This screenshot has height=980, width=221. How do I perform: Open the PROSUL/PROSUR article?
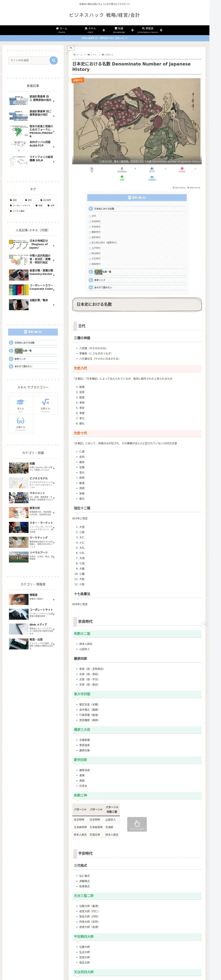click(33, 131)
